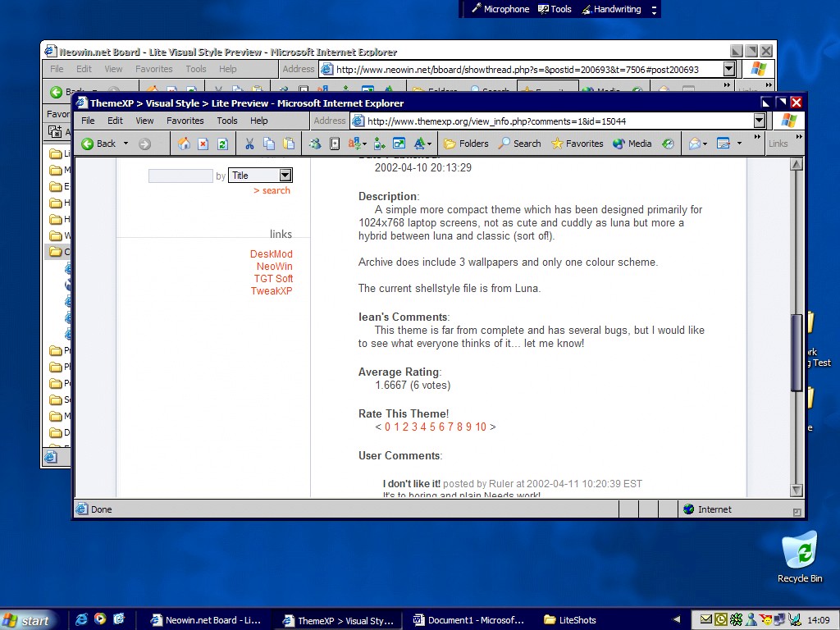Click the mail envelope system tray icon
The width and height of the screenshot is (840, 630).
[x=706, y=620]
